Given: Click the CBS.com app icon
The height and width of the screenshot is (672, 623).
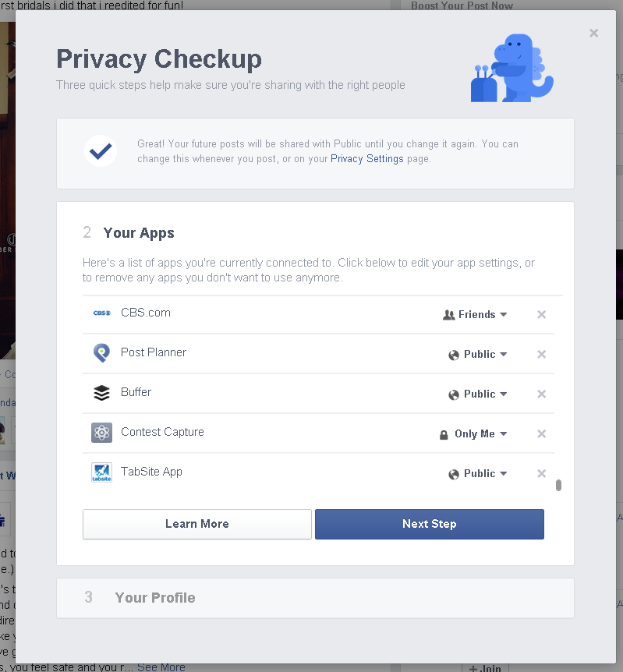Looking at the screenshot, I should [x=101, y=313].
